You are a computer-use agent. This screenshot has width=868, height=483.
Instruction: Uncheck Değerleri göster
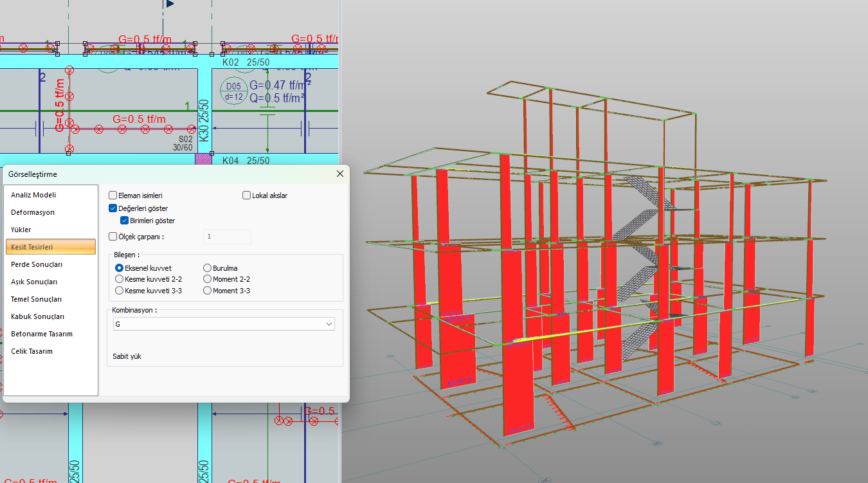point(113,208)
